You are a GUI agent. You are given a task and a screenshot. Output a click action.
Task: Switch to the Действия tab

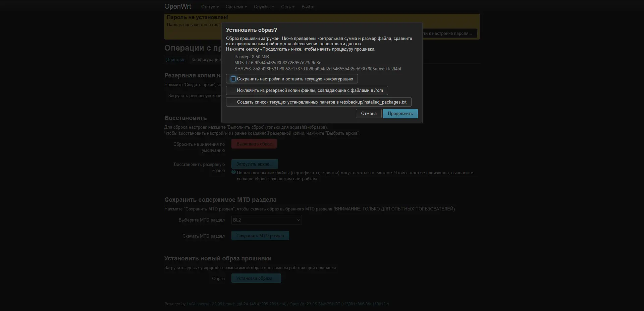(x=176, y=60)
